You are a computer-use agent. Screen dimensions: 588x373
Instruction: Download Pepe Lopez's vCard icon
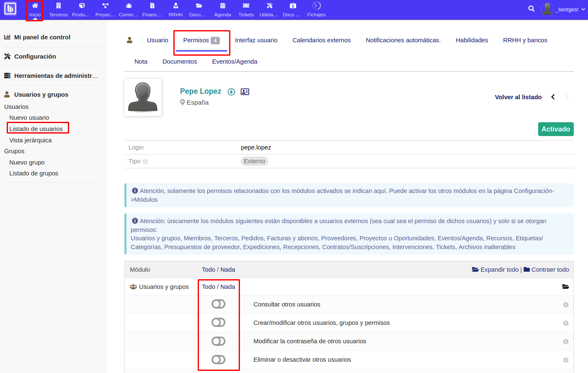245,91
